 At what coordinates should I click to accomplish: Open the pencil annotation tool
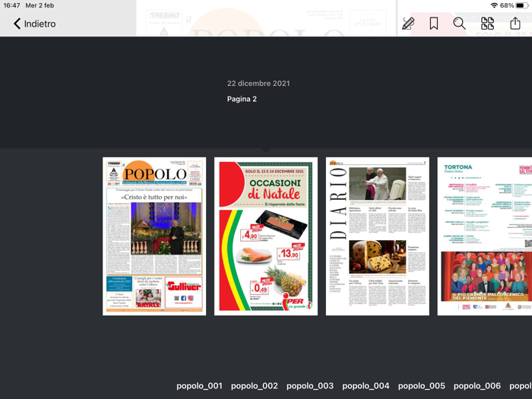(x=408, y=24)
